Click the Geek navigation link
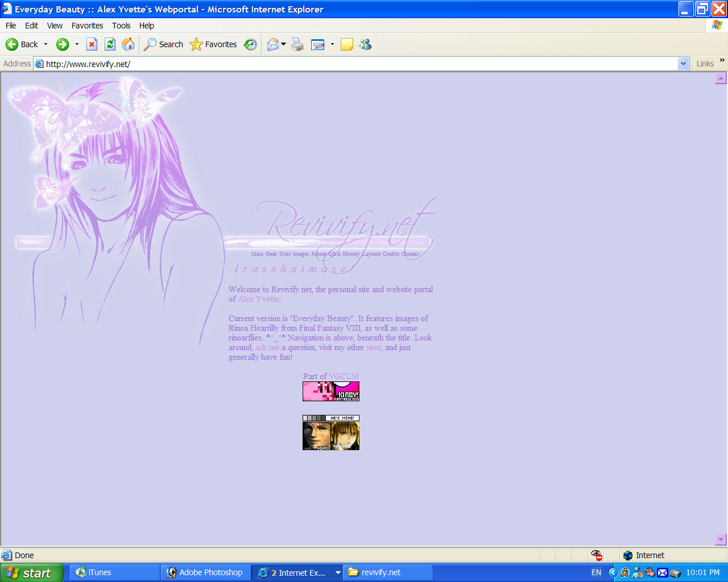Image resolution: width=728 pixels, height=582 pixels. (x=271, y=254)
